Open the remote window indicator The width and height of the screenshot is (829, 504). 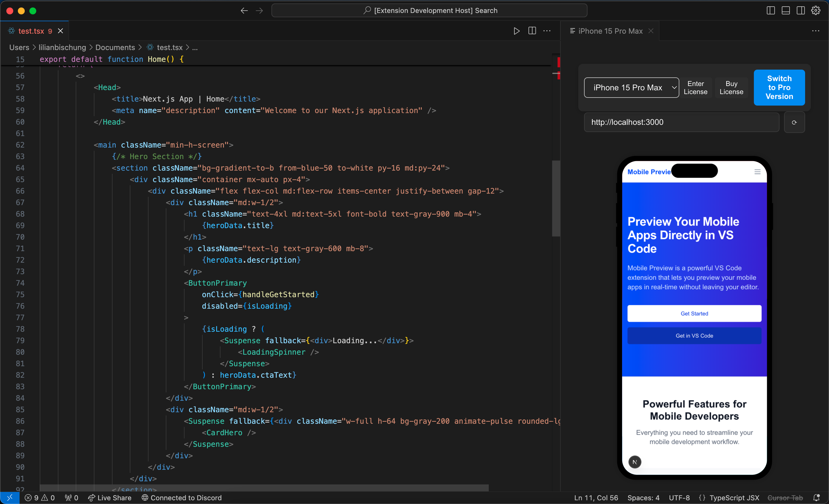9,498
